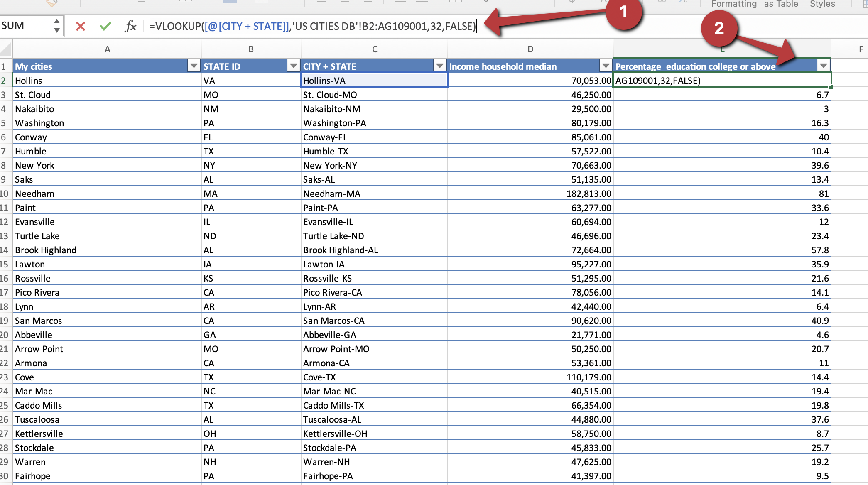
Task: Click the Increase Decimal icon
Action: (x=660, y=2)
